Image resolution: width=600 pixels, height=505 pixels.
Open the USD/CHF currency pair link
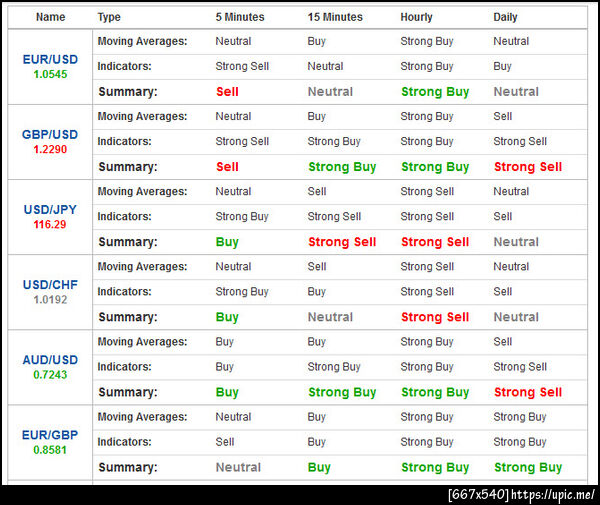(x=50, y=285)
